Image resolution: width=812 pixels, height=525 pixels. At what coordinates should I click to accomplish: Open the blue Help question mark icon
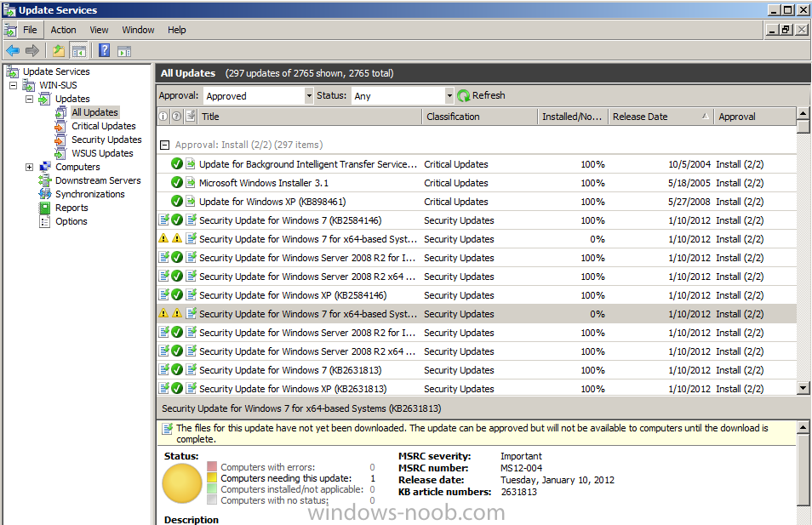104,50
